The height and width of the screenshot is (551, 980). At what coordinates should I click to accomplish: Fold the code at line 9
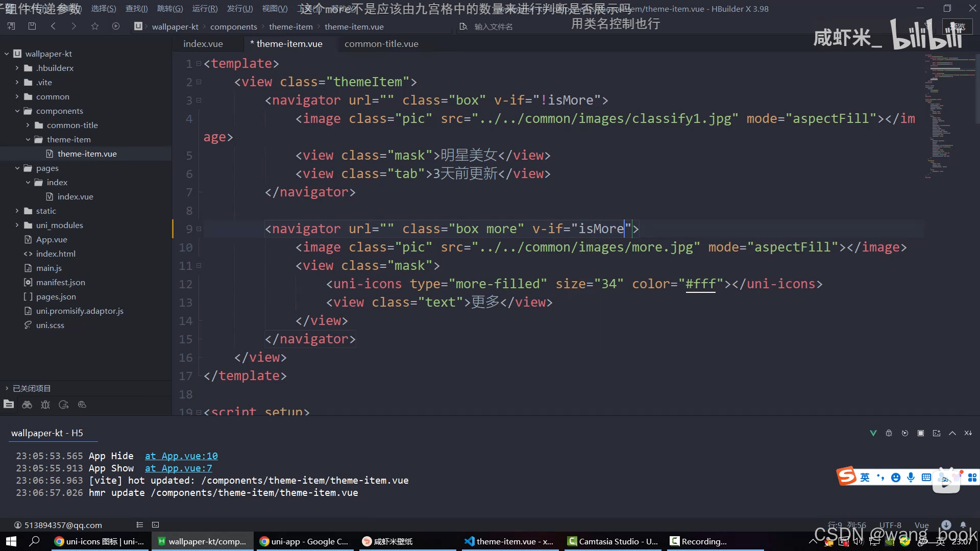[x=199, y=229]
